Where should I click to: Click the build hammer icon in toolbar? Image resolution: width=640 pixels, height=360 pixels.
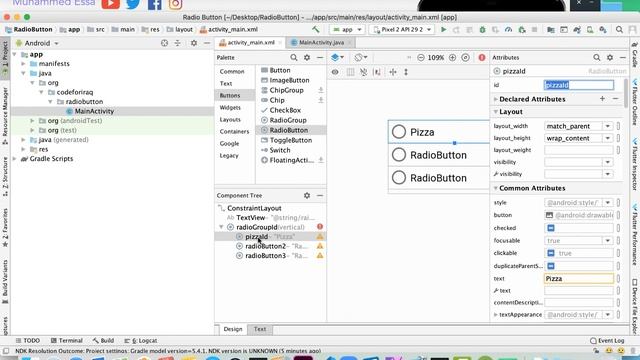click(316, 29)
